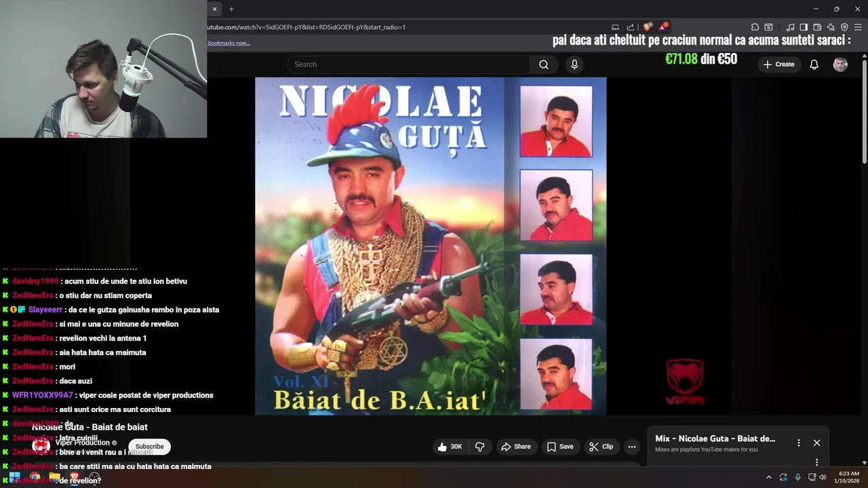Click chat username WFR1YOXX99A7

pos(42,395)
